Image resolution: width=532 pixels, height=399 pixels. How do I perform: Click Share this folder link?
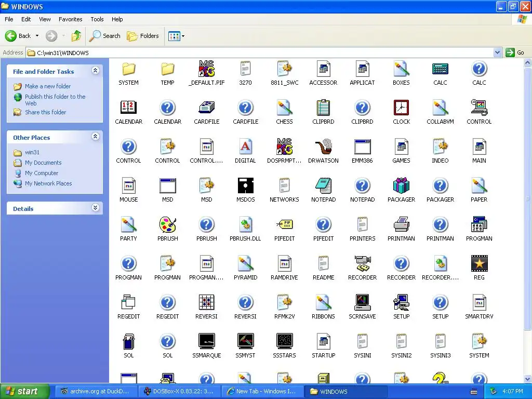46,112
